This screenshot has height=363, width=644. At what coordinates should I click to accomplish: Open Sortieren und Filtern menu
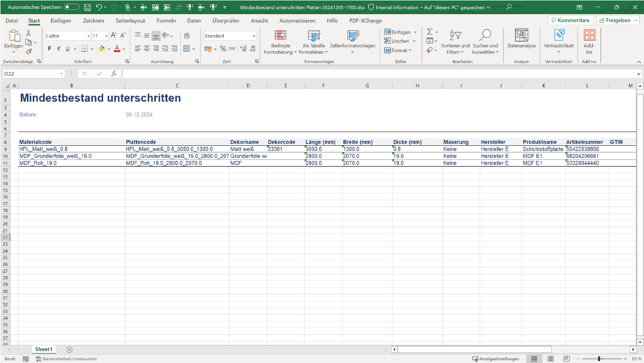tap(455, 42)
